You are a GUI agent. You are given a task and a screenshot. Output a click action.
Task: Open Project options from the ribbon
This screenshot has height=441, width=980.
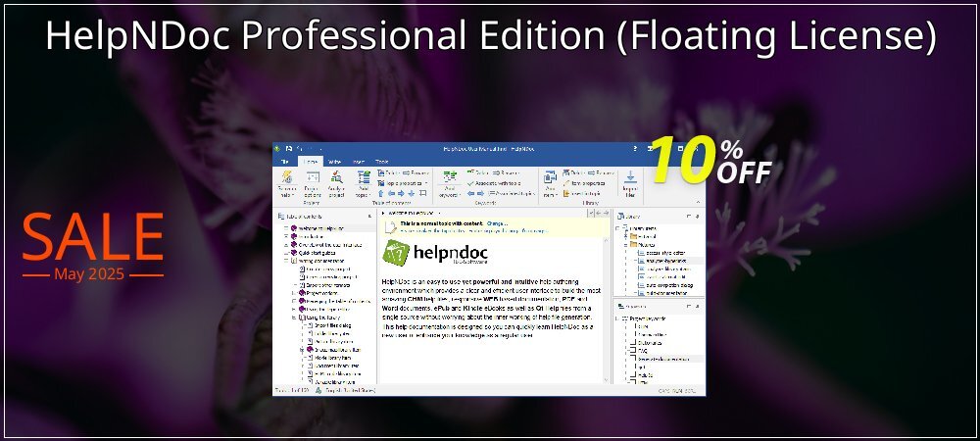(313, 184)
